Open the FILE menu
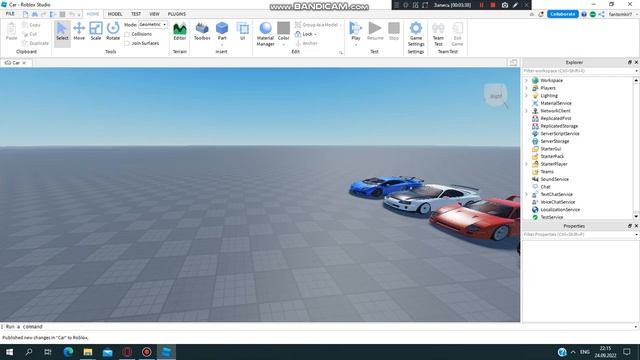This screenshot has height=360, width=640. pos(10,14)
